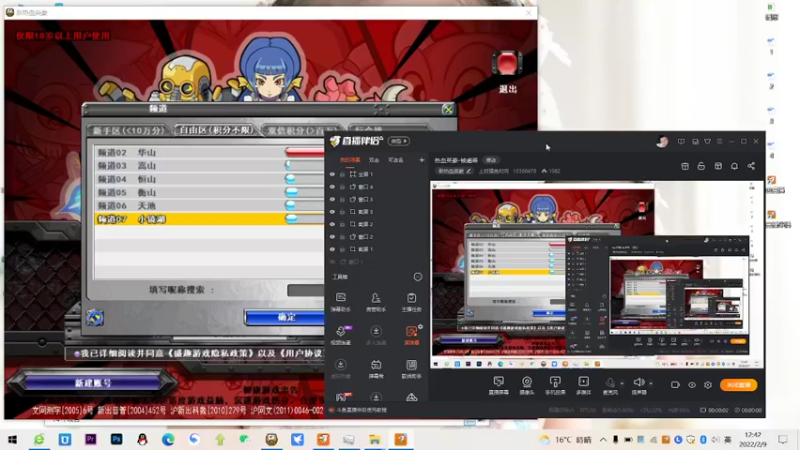Open the user avatar in streaming app title bar

[x=662, y=142]
